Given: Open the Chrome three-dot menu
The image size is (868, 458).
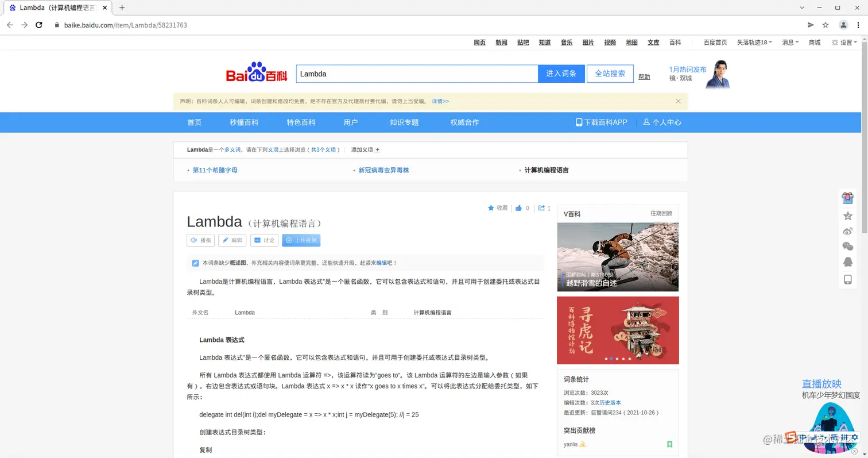Looking at the screenshot, I should coord(858,25).
